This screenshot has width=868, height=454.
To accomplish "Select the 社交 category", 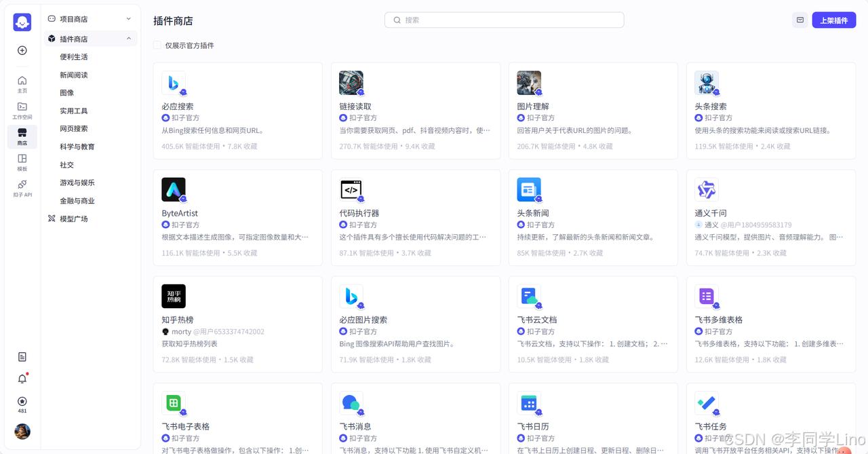I will [x=66, y=165].
